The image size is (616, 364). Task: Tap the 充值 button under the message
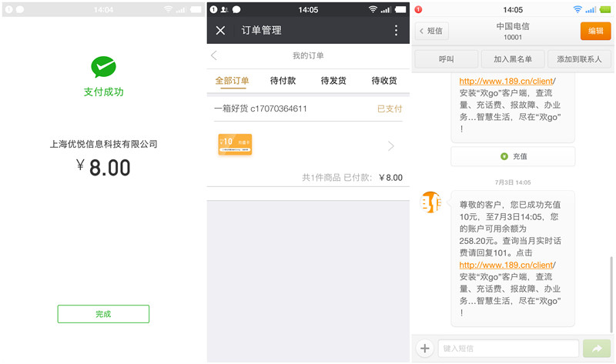point(513,156)
